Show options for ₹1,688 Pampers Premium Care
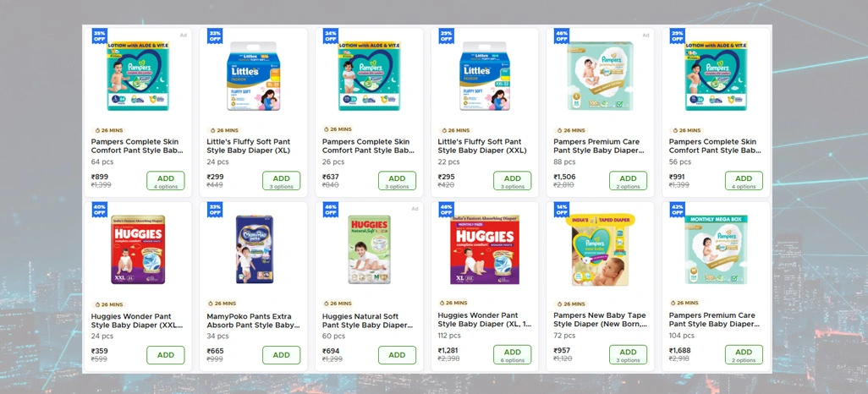868x394 pixels. click(x=743, y=355)
